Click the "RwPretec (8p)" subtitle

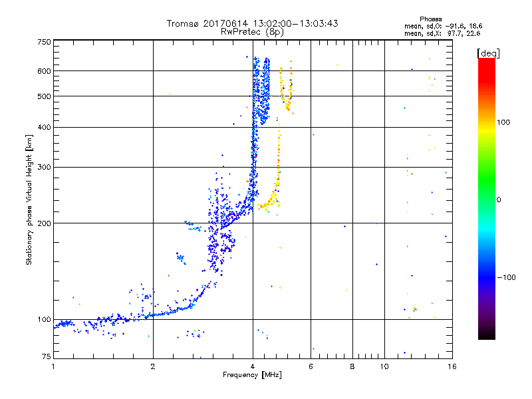coord(252,32)
